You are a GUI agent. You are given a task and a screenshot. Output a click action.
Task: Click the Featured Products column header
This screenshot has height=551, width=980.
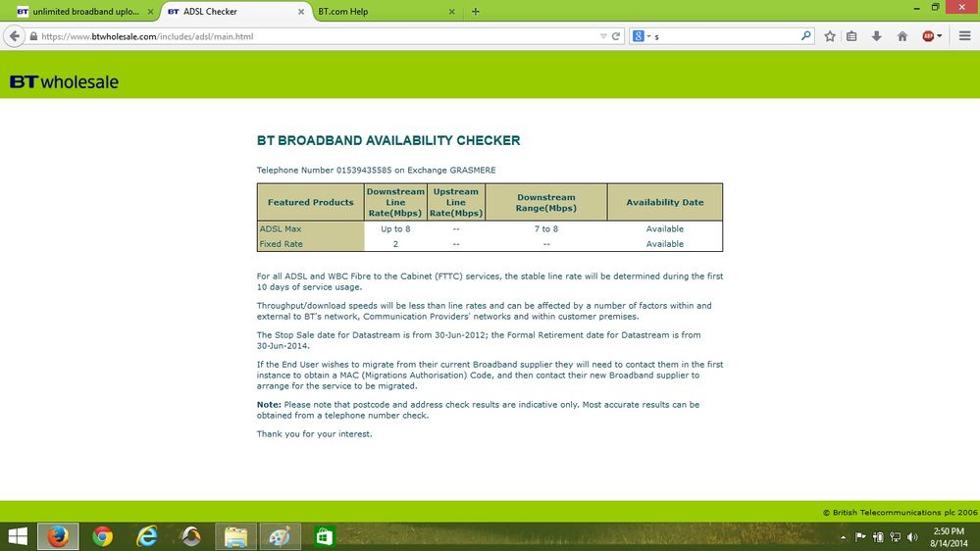pyautogui.click(x=311, y=202)
